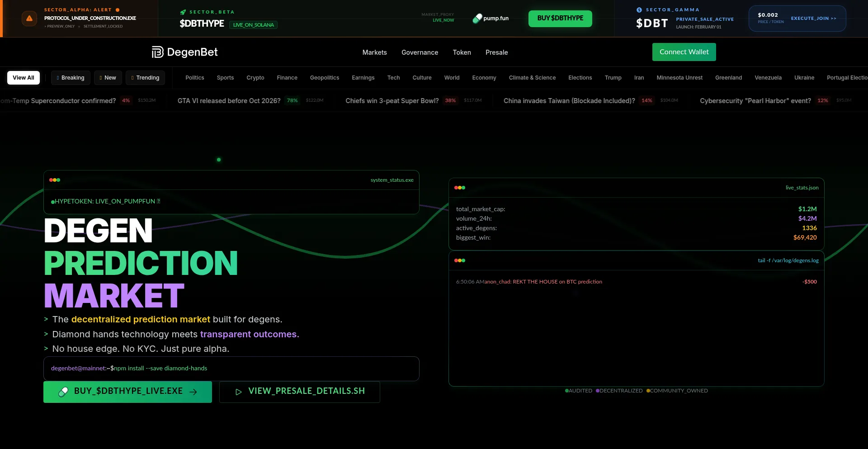Go to the Governance page
The image size is (868, 449).
pos(420,52)
